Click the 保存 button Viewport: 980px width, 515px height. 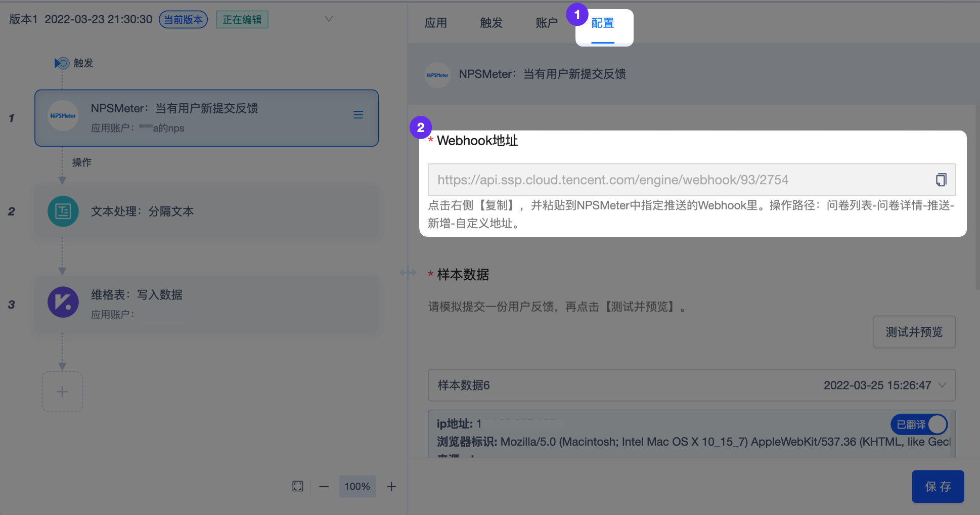pyautogui.click(x=938, y=487)
